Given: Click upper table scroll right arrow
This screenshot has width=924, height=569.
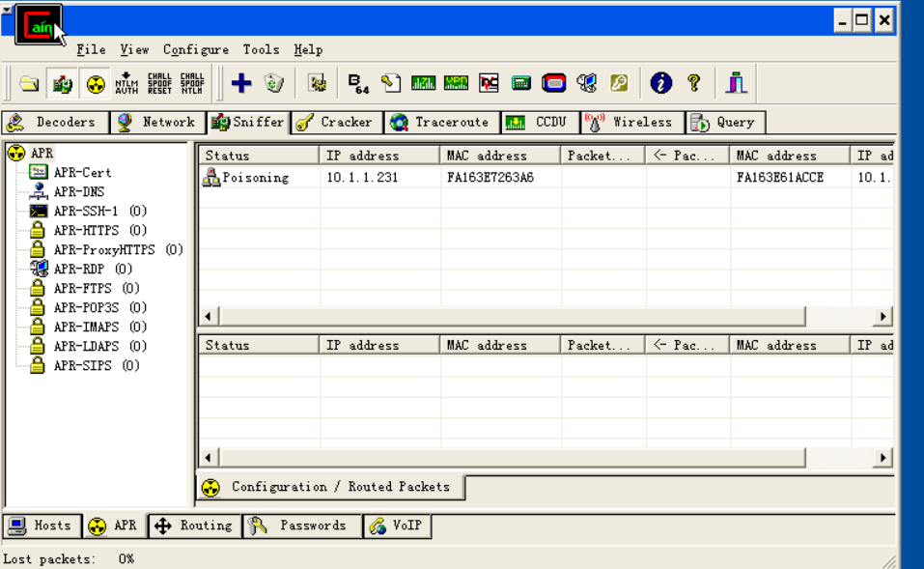Looking at the screenshot, I should [882, 316].
